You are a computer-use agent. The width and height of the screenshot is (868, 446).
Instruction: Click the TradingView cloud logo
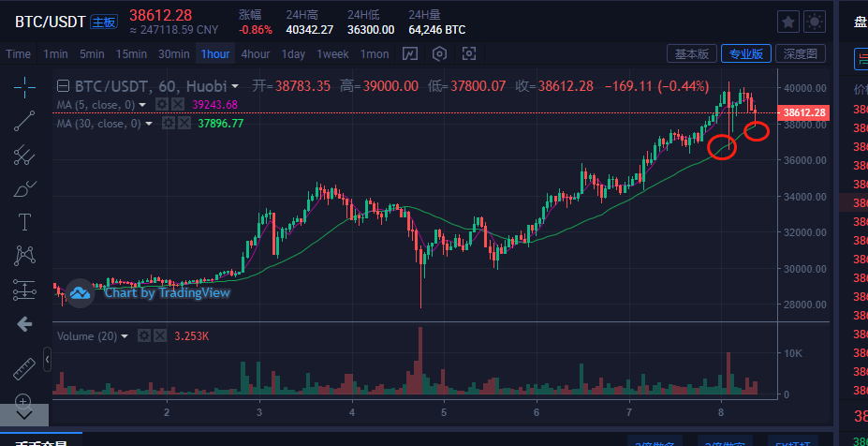coord(81,292)
